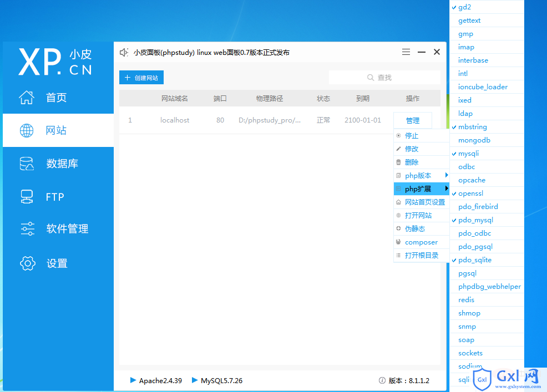Click the stop icon beside 停止
This screenshot has height=392, width=547.
pos(398,135)
